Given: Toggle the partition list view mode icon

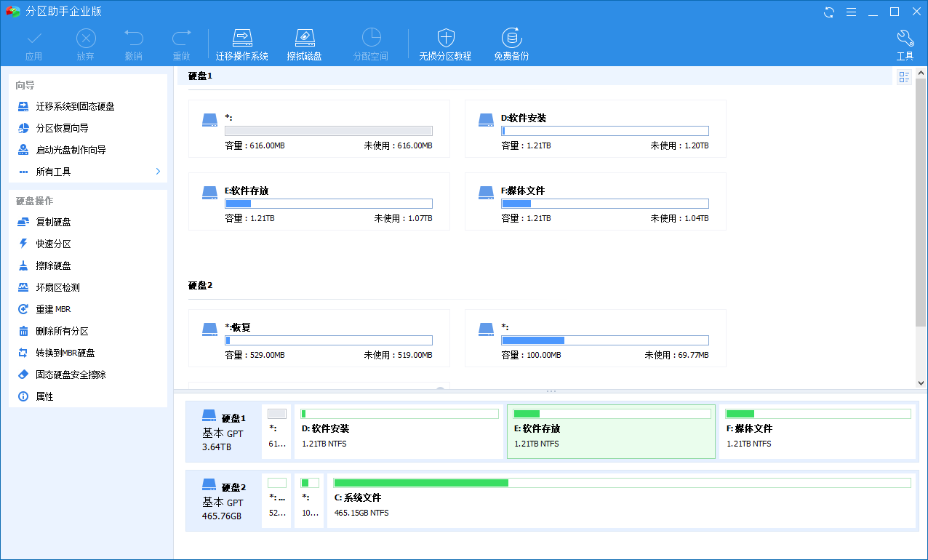Looking at the screenshot, I should click(904, 77).
